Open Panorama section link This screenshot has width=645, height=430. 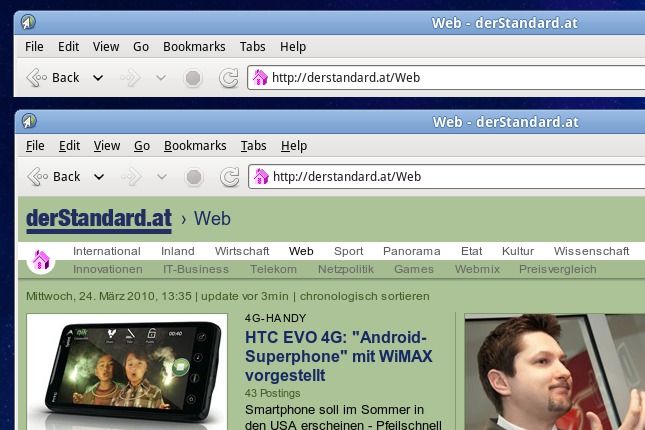coord(412,251)
